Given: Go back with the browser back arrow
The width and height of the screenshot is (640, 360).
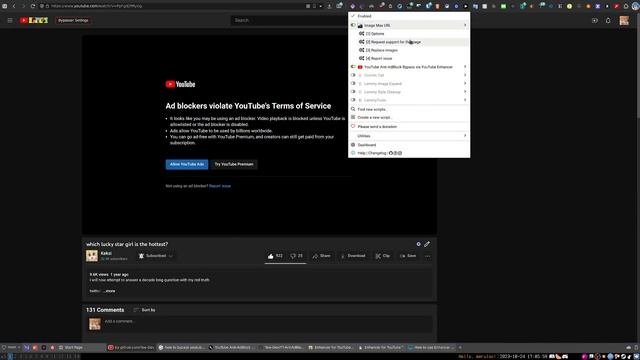Looking at the screenshot, I should pos(14,6).
